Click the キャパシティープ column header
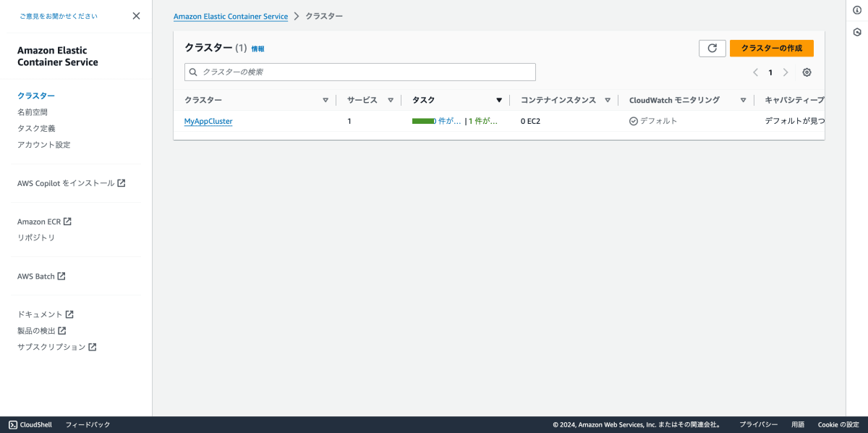868x433 pixels. [x=795, y=100]
